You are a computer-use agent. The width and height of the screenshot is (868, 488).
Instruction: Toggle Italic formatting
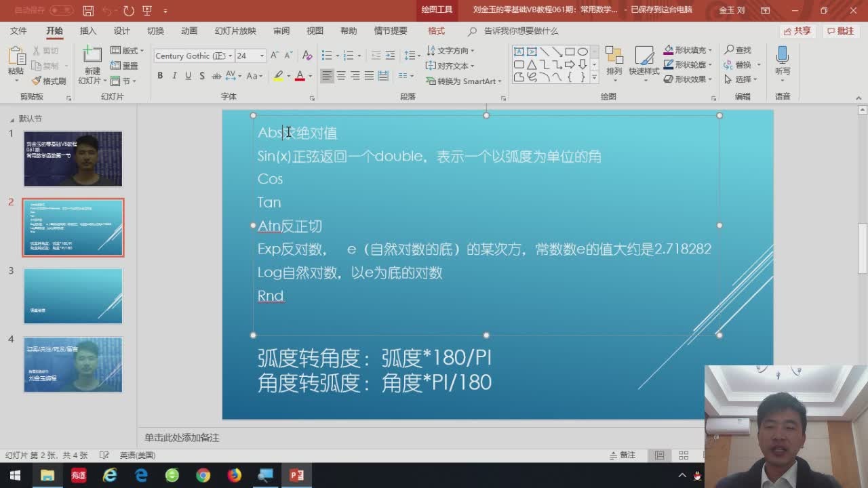tap(174, 76)
